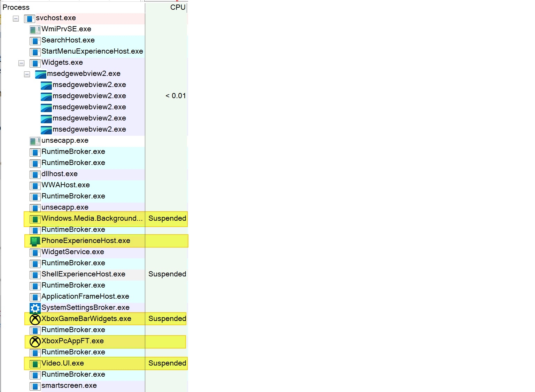Click Suspended status for Video.UI.exe

pos(167,363)
